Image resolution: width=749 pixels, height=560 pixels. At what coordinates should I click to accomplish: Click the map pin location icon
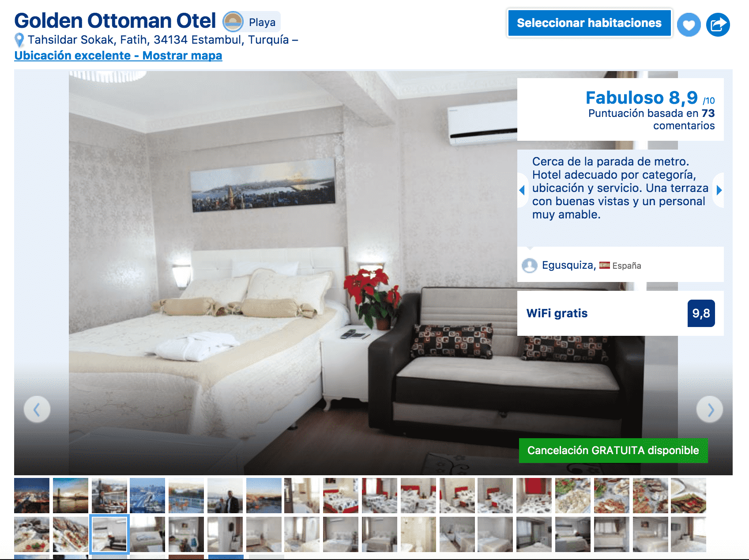19,40
